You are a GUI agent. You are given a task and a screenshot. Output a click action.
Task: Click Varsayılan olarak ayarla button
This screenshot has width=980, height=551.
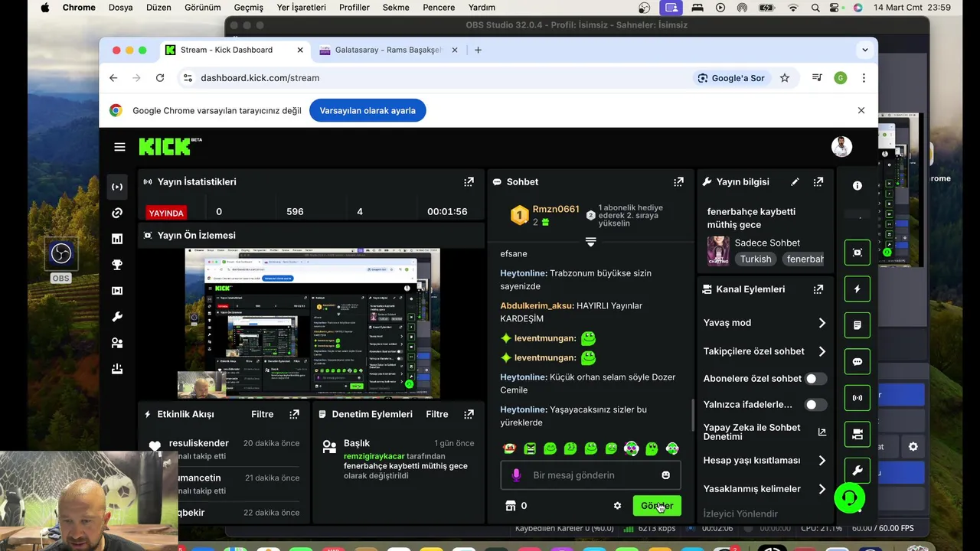(x=367, y=111)
